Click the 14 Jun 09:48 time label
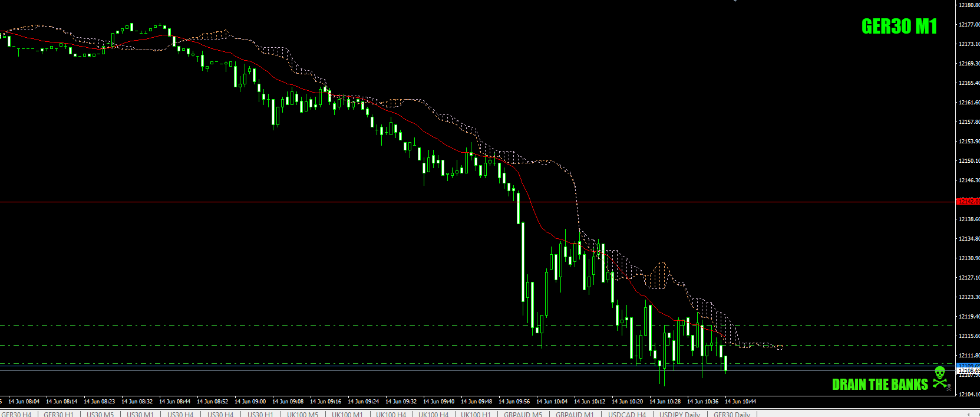 [477, 401]
